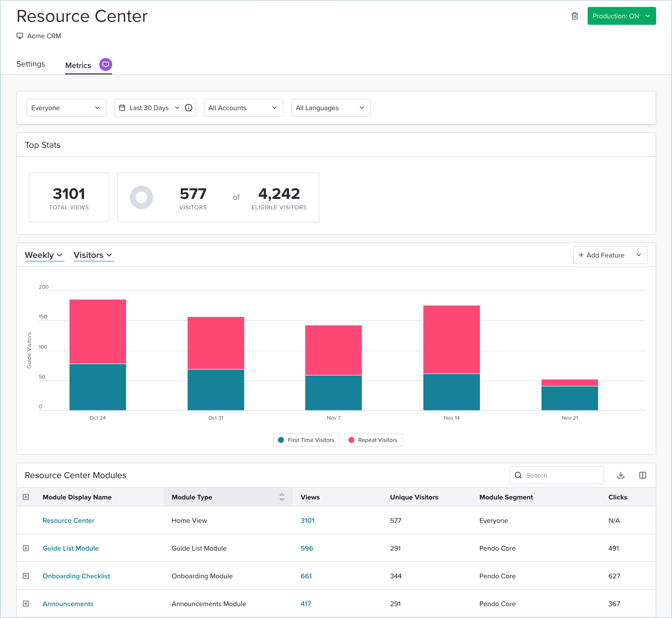Image resolution: width=672 pixels, height=618 pixels.
Task: Click the monitor icon beside Acme CRM
Action: click(20, 36)
